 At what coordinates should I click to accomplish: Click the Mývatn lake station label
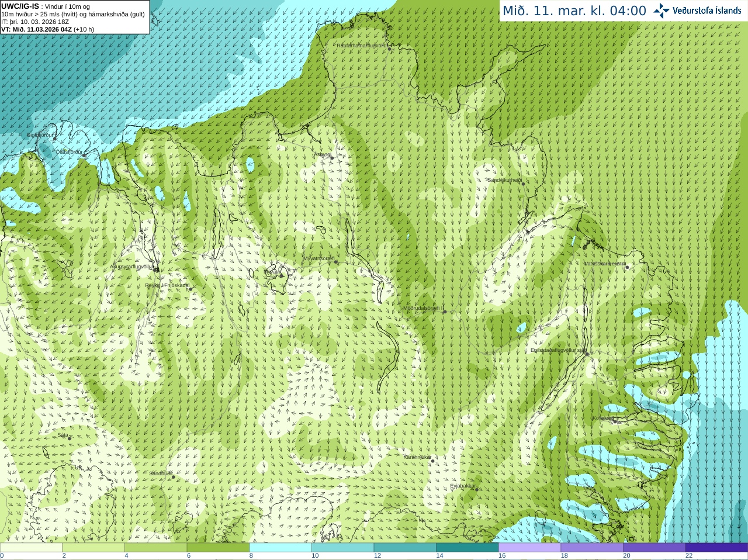[273, 272]
